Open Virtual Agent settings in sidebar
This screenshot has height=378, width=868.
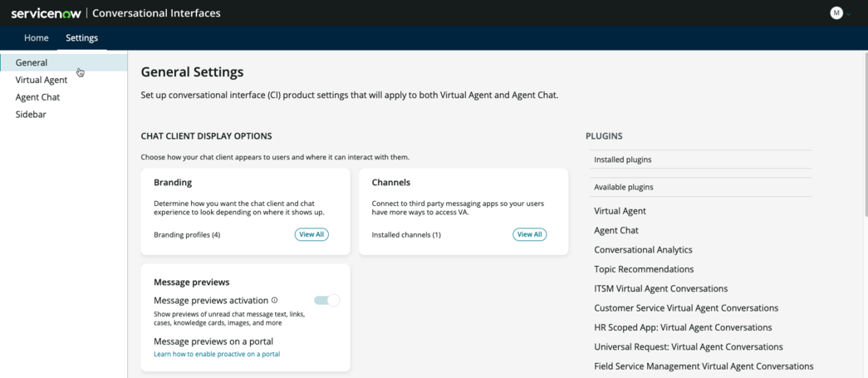click(x=42, y=80)
